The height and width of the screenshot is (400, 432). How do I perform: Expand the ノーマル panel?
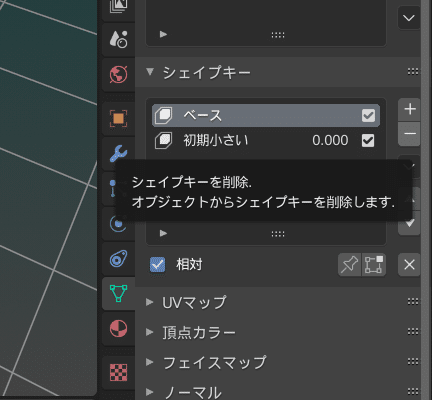tap(150, 392)
